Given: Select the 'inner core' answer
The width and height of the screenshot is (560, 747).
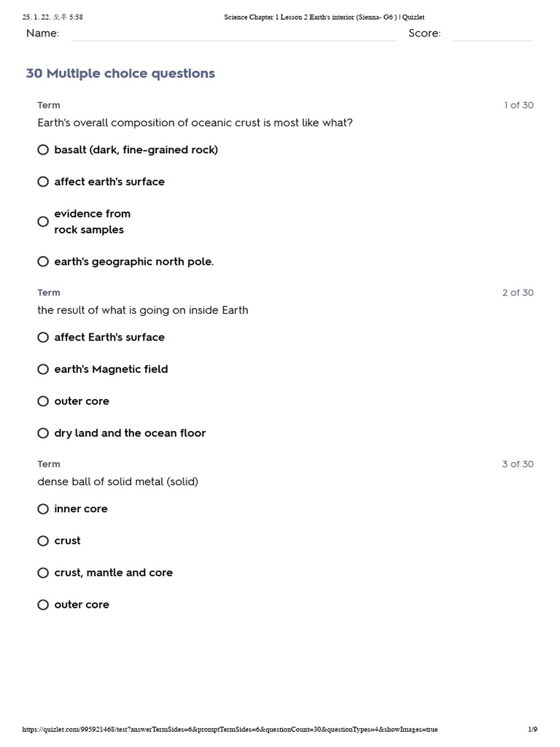Looking at the screenshot, I should [43, 509].
